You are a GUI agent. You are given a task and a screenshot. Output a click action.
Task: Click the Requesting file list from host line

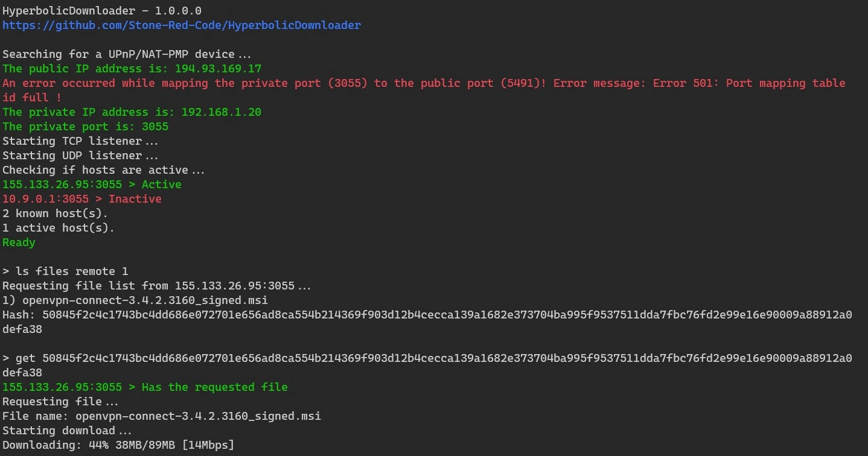pyautogui.click(x=157, y=286)
